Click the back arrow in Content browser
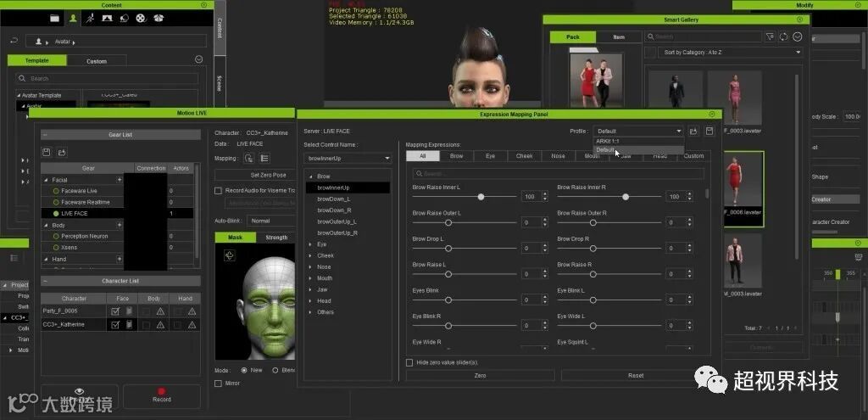This screenshot has height=420, width=868. [14, 41]
